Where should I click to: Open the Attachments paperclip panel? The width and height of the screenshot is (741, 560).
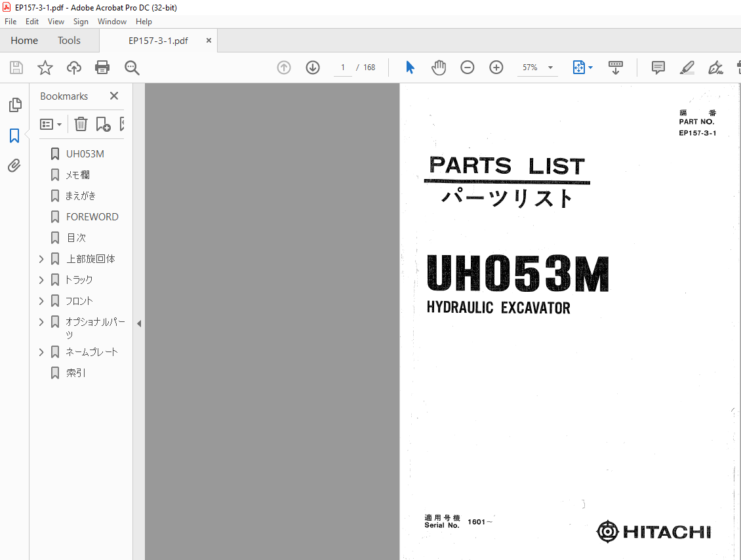(14, 165)
